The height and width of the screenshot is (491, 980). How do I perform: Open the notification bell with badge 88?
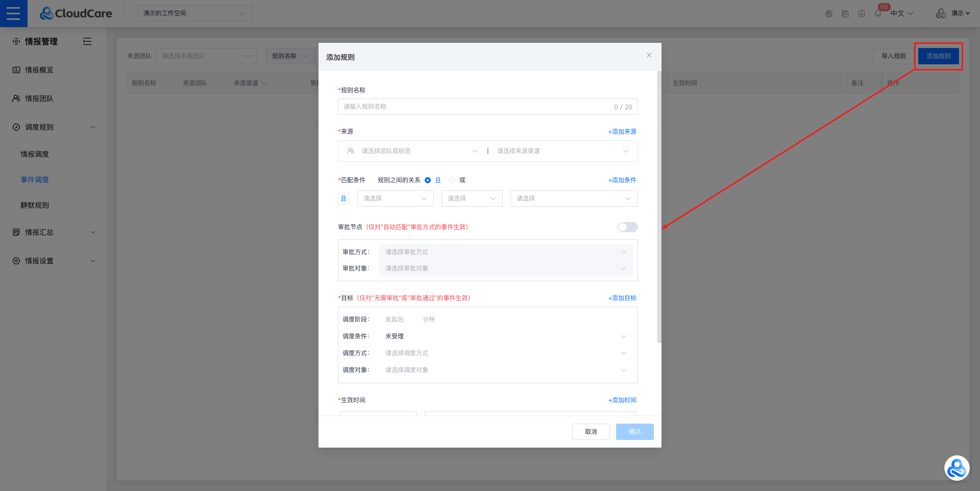tap(878, 13)
